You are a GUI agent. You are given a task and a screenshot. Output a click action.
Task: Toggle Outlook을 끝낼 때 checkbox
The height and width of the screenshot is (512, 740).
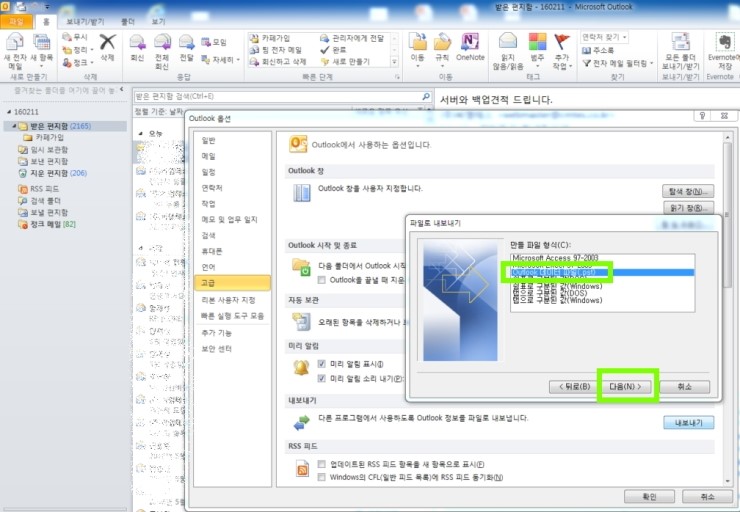[x=321, y=280]
